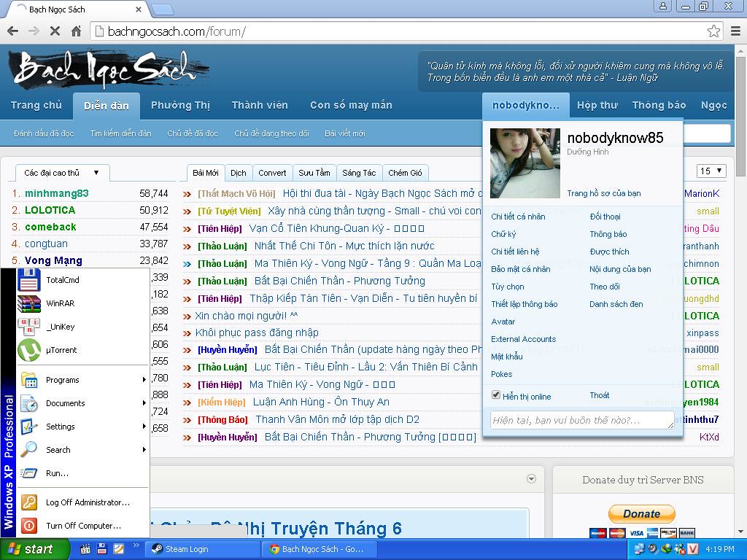Viewport: 747px width, 560px height.
Task: Click the UniKey icon in Start menu
Action: (x=29, y=327)
